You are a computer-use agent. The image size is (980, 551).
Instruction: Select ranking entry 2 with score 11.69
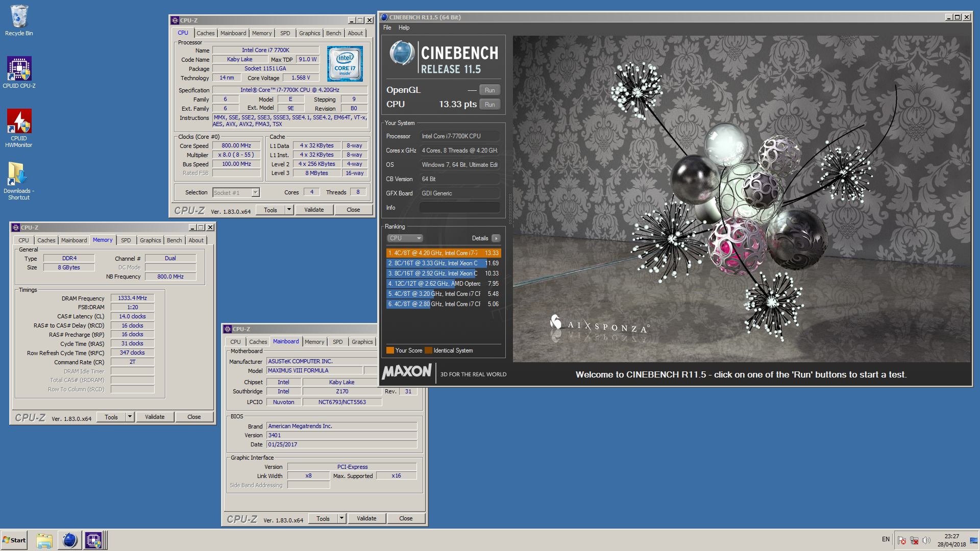tap(444, 263)
